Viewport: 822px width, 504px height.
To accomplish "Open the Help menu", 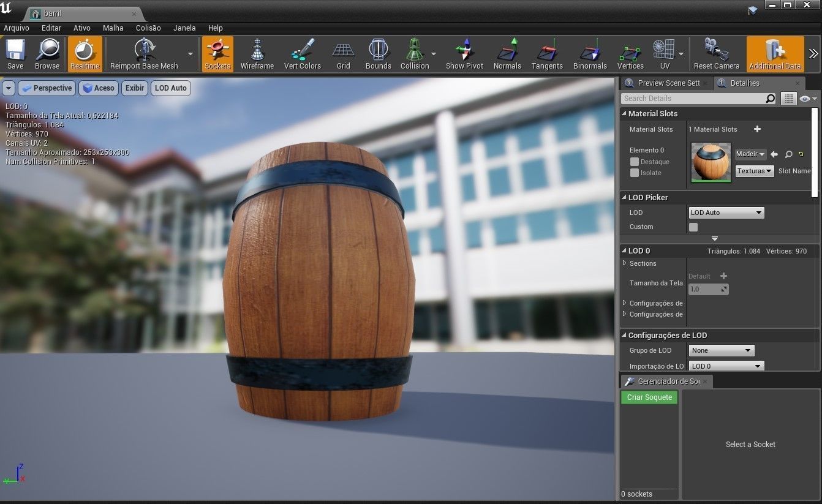I will pos(216,28).
